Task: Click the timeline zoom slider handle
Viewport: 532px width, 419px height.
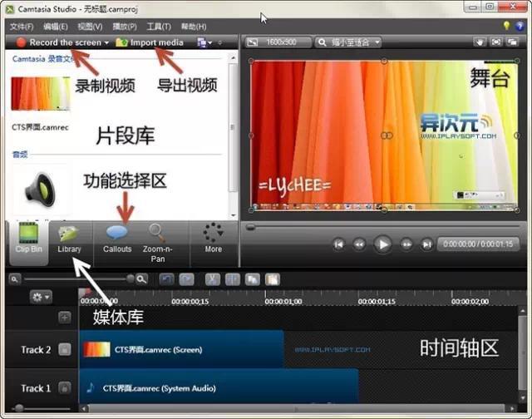Action: (x=130, y=279)
